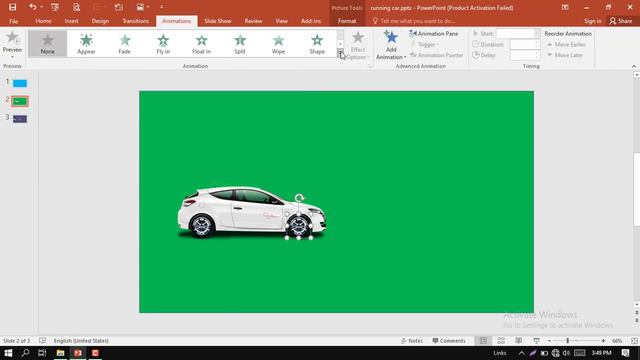Image resolution: width=640 pixels, height=360 pixels.
Task: Switch to Normal view icon
Action: (x=483, y=340)
